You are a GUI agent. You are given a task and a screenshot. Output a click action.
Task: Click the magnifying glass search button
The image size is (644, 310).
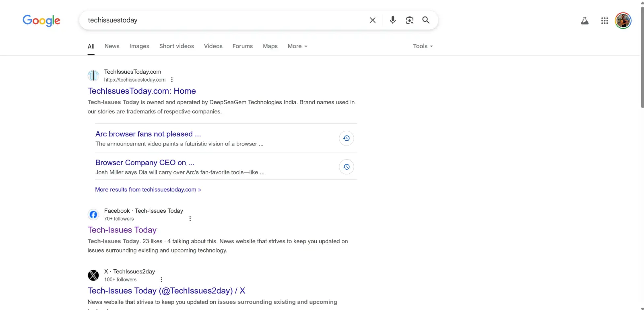[x=426, y=20]
